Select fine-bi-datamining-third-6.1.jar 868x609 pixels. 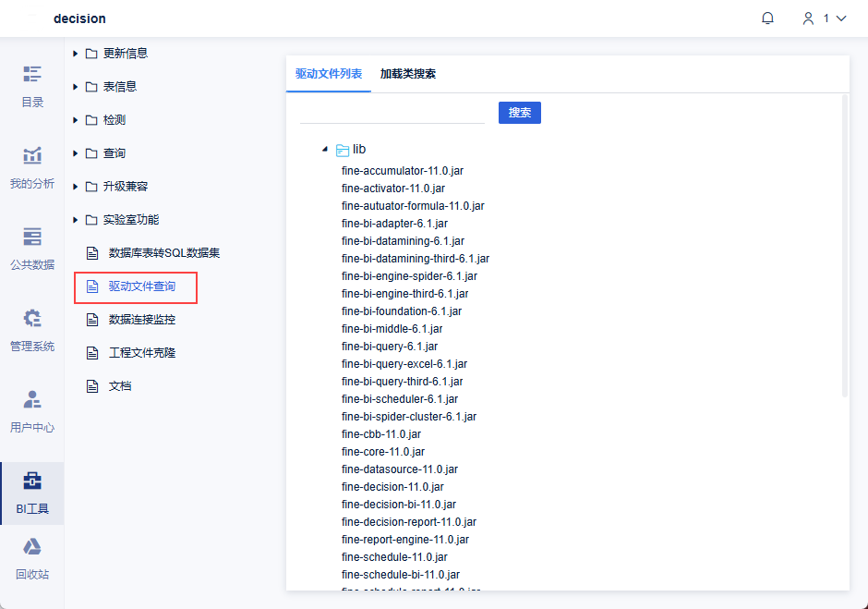[416, 258]
